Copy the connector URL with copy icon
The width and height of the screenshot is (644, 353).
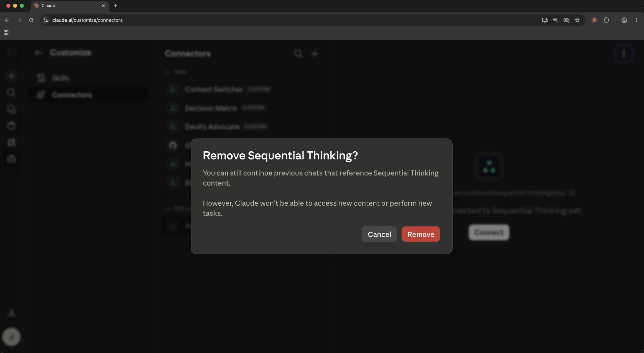pos(571,193)
